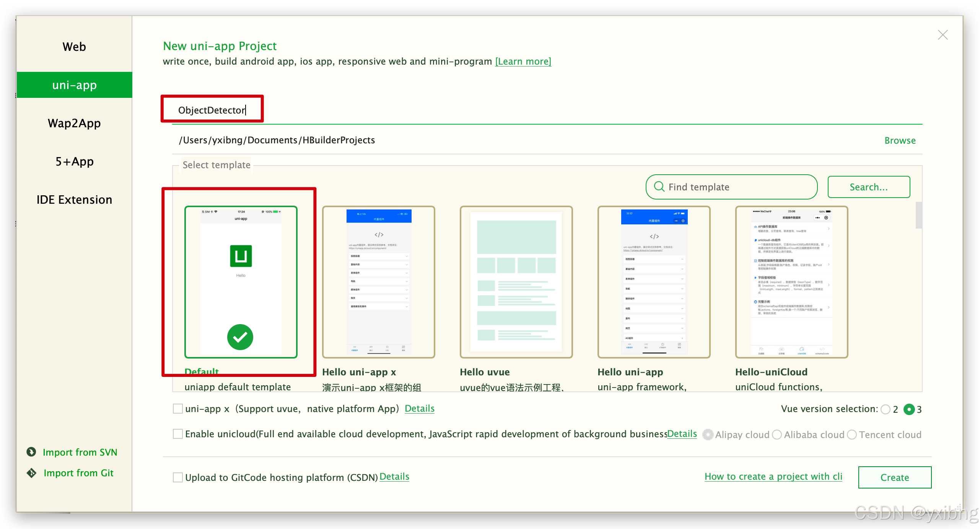Click Browse to change project location
The width and height of the screenshot is (980, 529).
pyautogui.click(x=900, y=140)
